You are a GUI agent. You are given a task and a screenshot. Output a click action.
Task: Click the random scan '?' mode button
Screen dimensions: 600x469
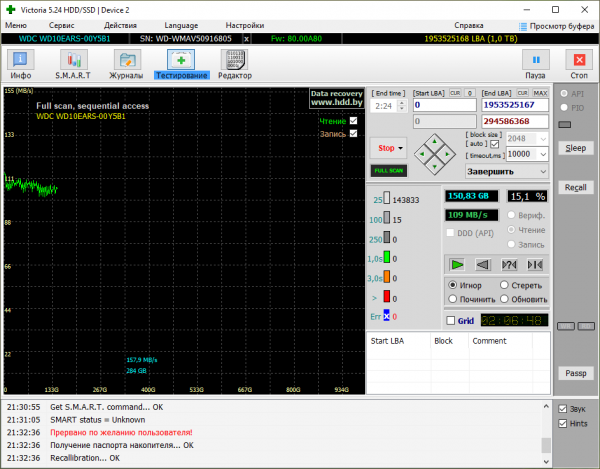508,264
